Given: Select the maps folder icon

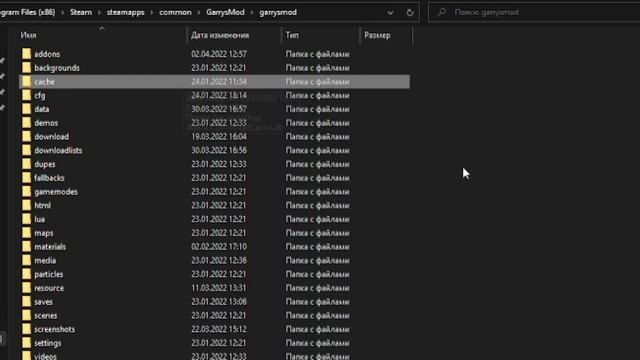Looking at the screenshot, I should point(27,233).
